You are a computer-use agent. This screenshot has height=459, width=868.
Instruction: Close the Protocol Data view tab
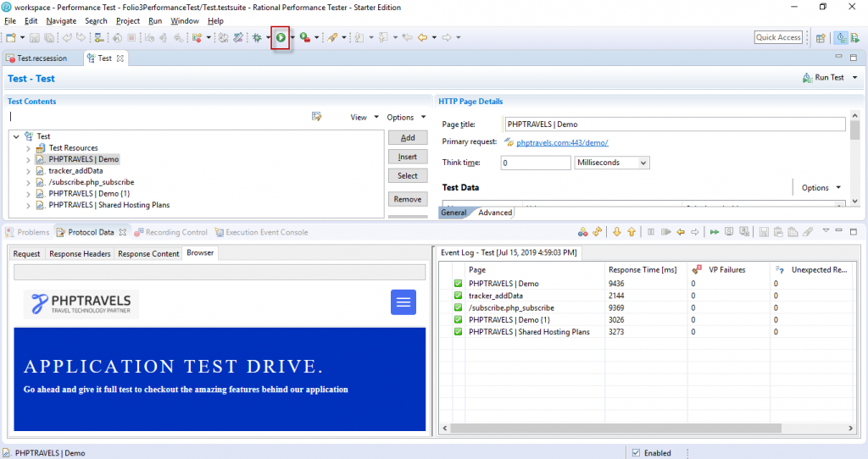pyautogui.click(x=123, y=232)
